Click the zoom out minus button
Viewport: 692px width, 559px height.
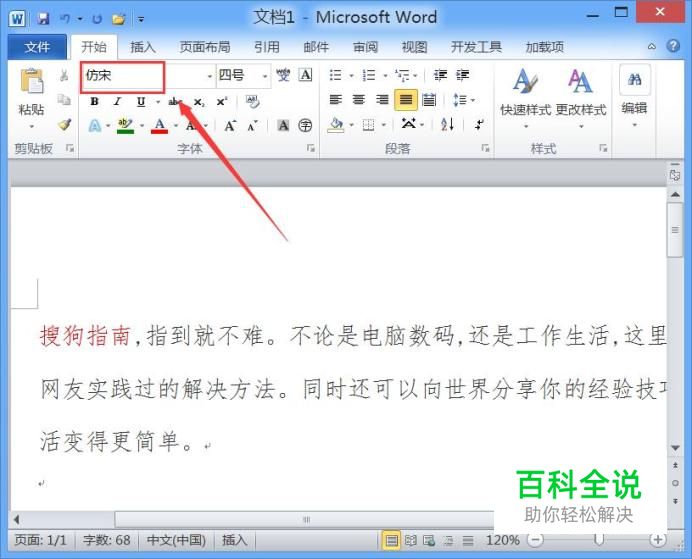(535, 540)
